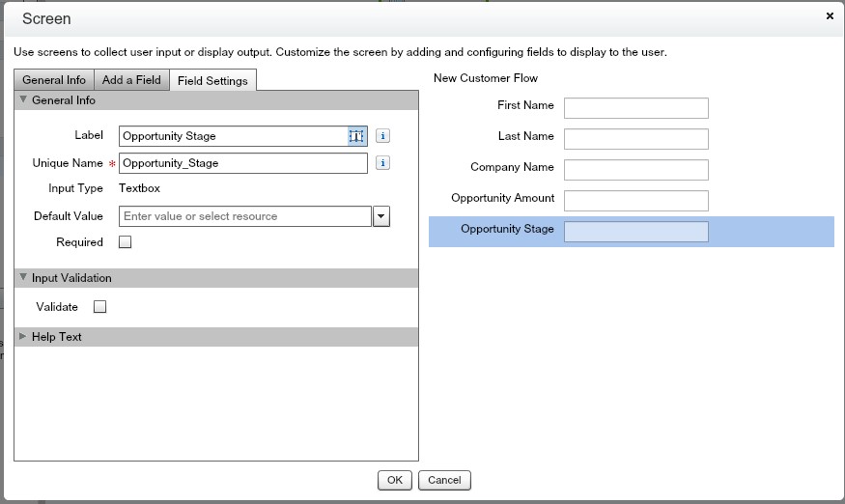The image size is (845, 504).
Task: Close the Screen dialog with X
Action: [830, 16]
